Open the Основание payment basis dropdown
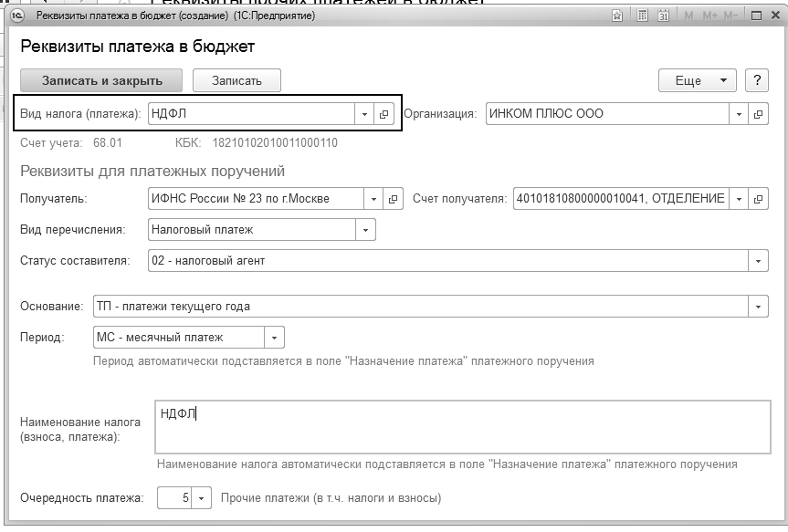The image size is (788, 532). (758, 307)
